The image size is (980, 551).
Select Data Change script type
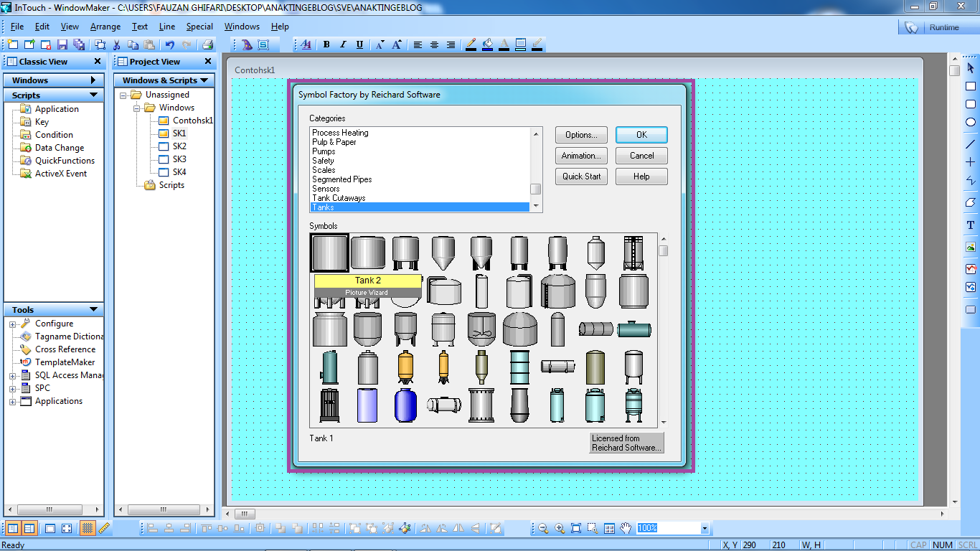click(x=60, y=148)
